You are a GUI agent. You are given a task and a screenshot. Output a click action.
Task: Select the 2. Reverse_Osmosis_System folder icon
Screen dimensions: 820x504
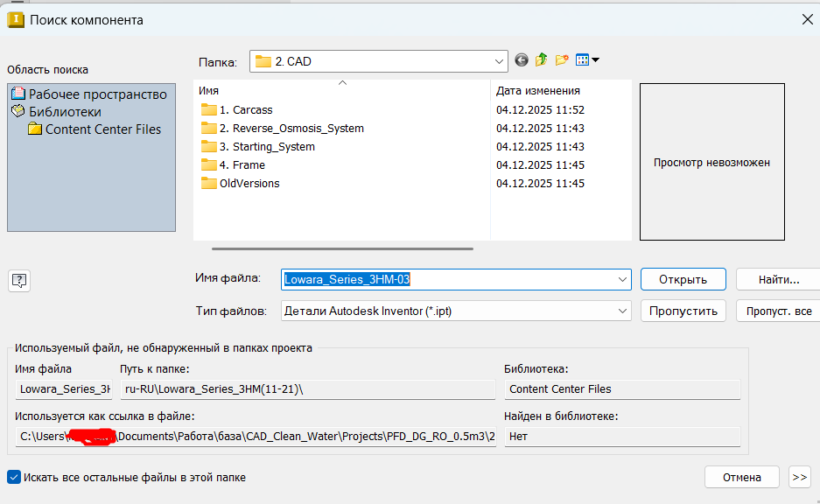coord(208,128)
